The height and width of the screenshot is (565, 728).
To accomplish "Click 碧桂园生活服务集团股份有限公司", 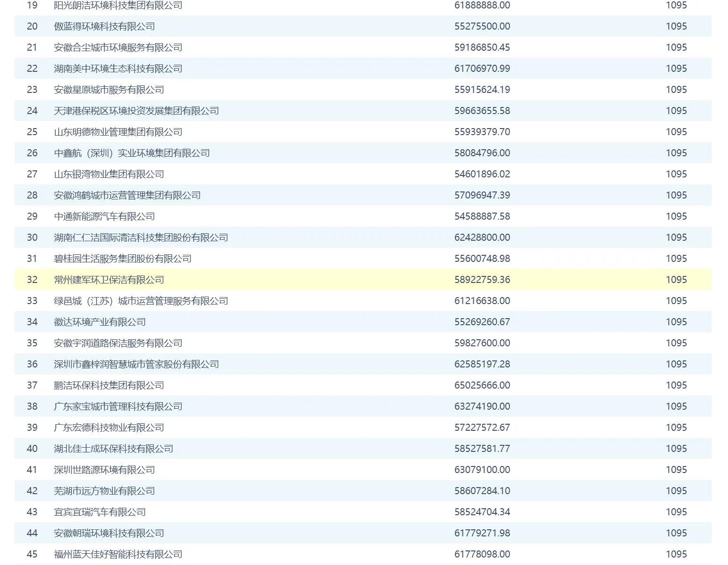I will click(123, 259).
